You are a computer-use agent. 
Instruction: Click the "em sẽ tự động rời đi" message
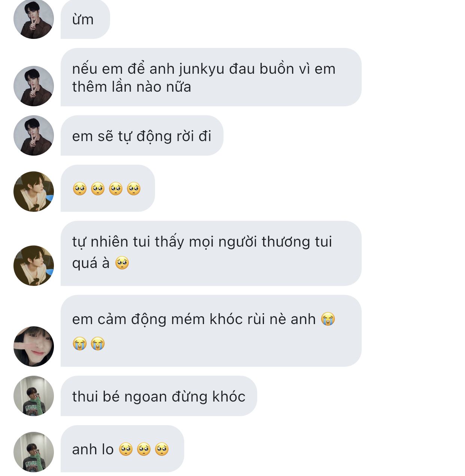click(x=142, y=135)
